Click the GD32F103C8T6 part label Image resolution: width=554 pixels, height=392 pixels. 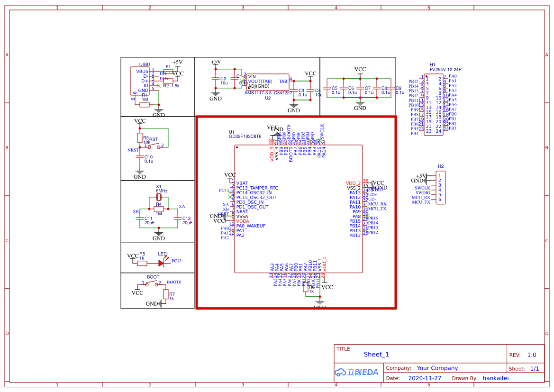[245, 137]
